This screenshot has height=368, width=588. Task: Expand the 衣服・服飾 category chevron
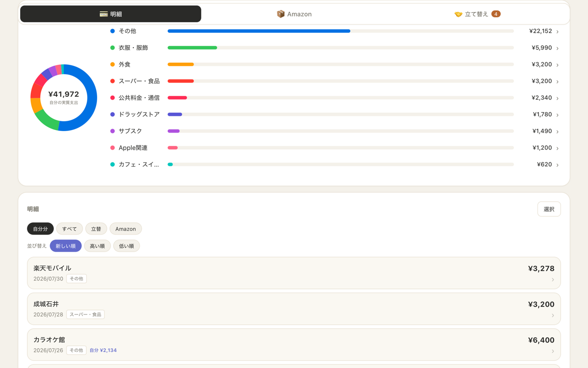pos(558,48)
